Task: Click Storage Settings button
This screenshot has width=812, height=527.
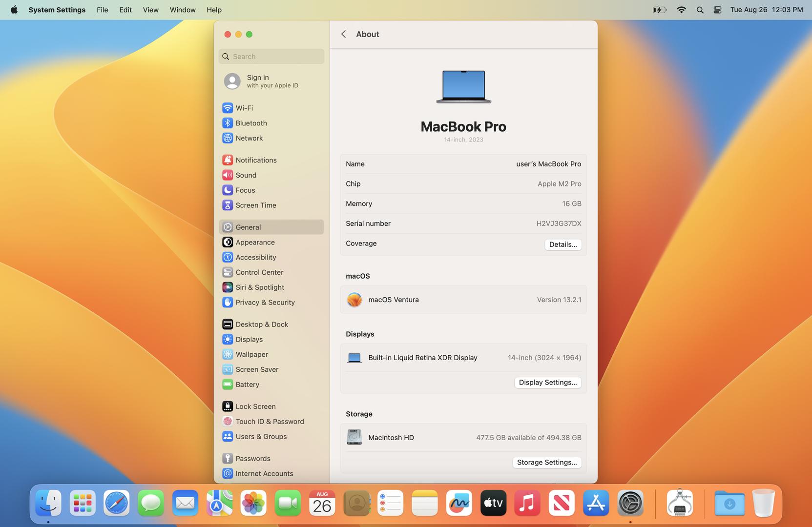Action: pyautogui.click(x=547, y=463)
